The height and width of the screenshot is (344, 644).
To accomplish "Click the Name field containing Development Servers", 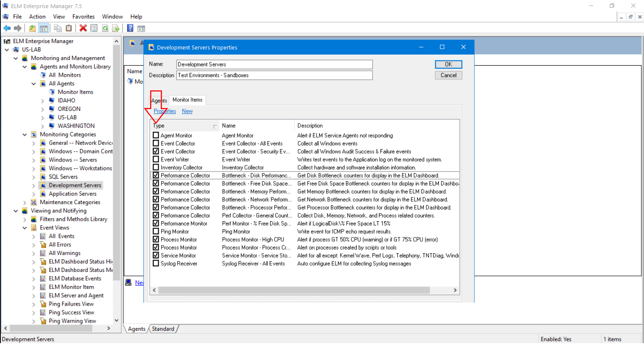I will coord(274,64).
